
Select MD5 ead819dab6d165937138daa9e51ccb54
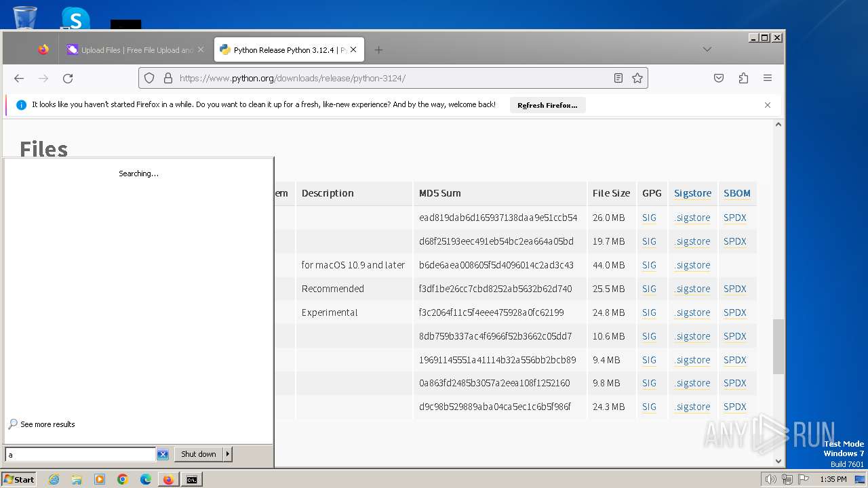[x=498, y=218]
